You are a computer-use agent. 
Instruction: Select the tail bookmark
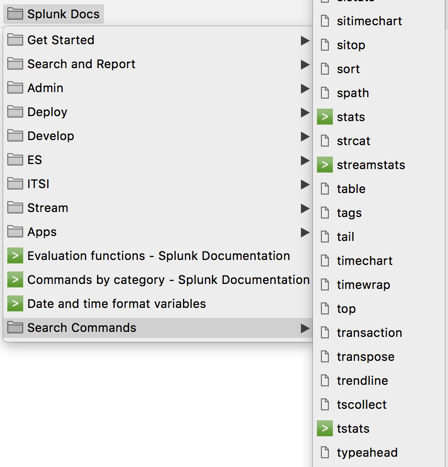pyautogui.click(x=380, y=237)
